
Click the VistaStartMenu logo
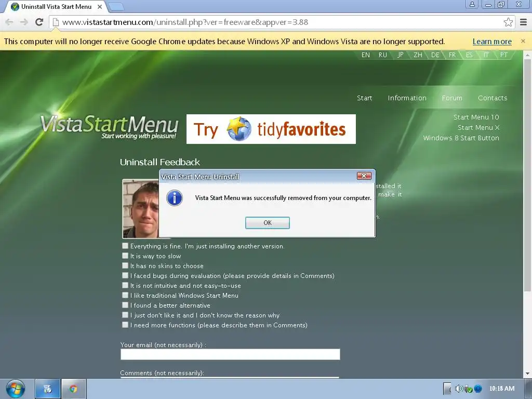109,127
